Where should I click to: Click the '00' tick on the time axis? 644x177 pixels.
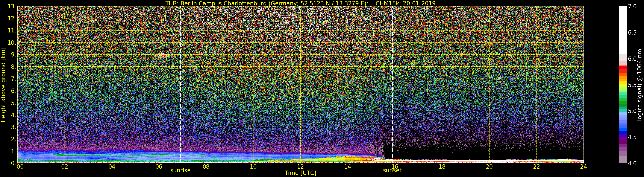(20, 166)
